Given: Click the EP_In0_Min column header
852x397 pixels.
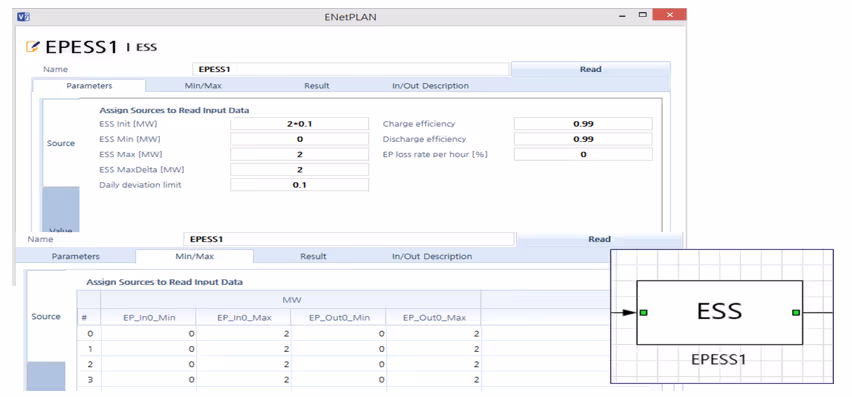Looking at the screenshot, I should coord(148,318).
